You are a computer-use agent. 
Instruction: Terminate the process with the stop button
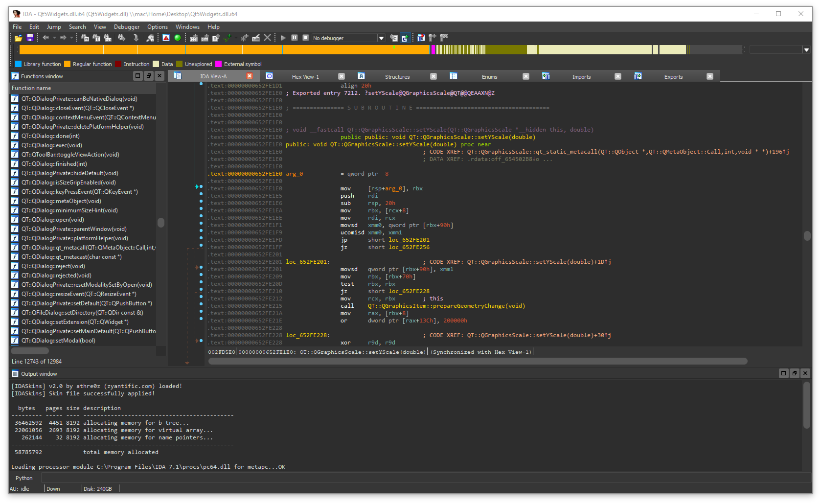click(306, 38)
